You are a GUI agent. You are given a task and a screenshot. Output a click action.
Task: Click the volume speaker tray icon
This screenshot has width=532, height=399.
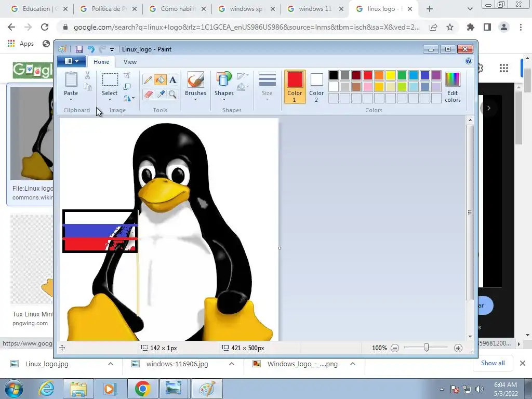[480, 389]
